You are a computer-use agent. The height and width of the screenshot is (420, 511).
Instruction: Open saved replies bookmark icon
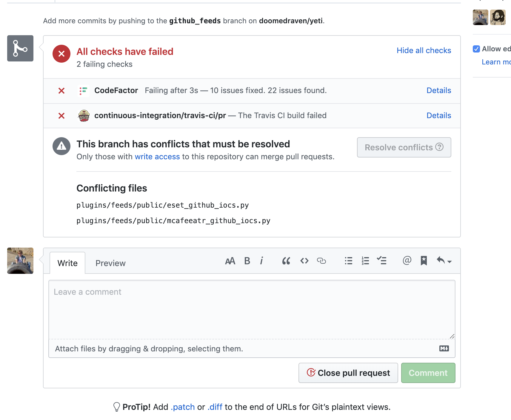point(424,261)
